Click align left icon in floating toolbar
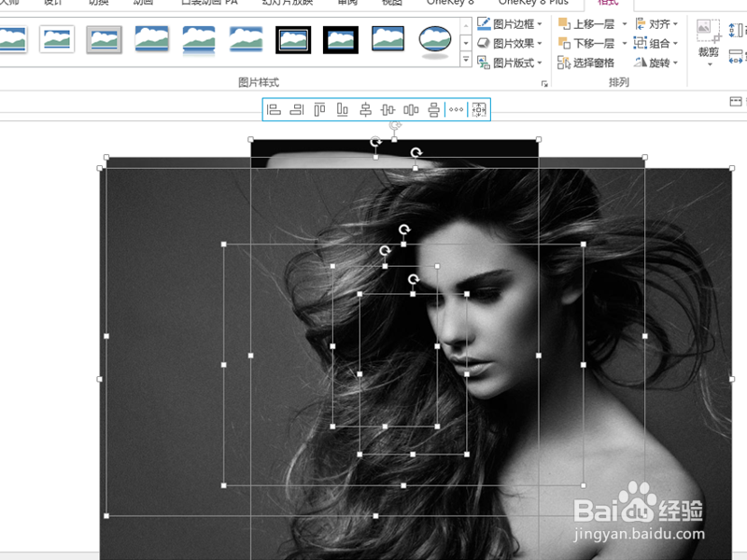This screenshot has width=747, height=560. (x=274, y=110)
